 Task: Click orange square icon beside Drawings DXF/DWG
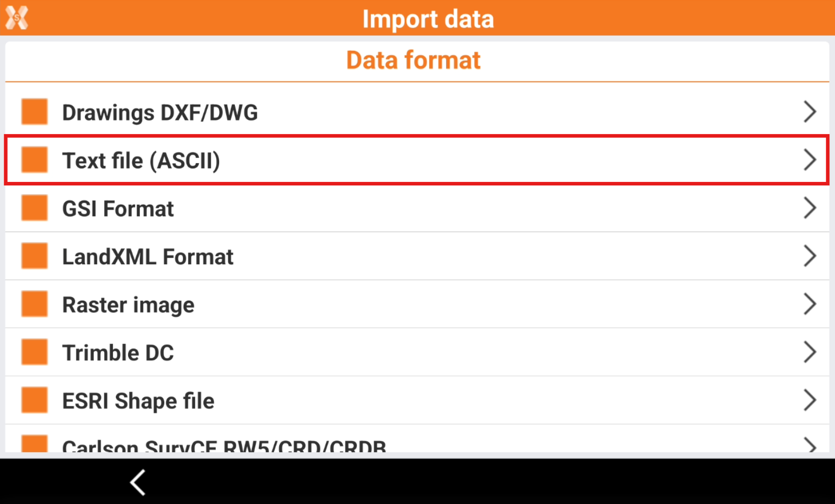click(35, 112)
